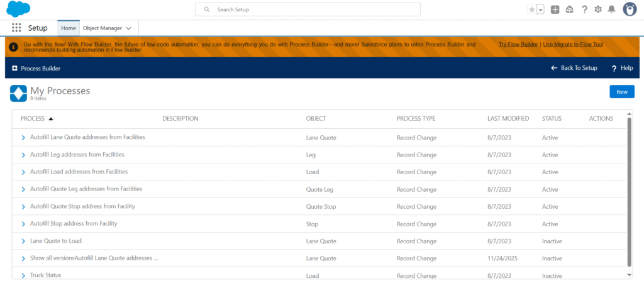Switch to the Home tab

[69, 28]
